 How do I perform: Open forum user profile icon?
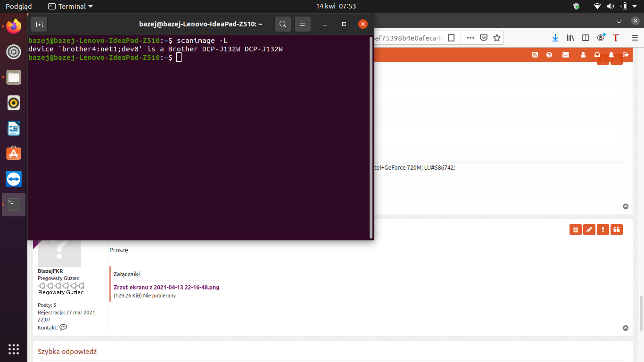[583, 55]
